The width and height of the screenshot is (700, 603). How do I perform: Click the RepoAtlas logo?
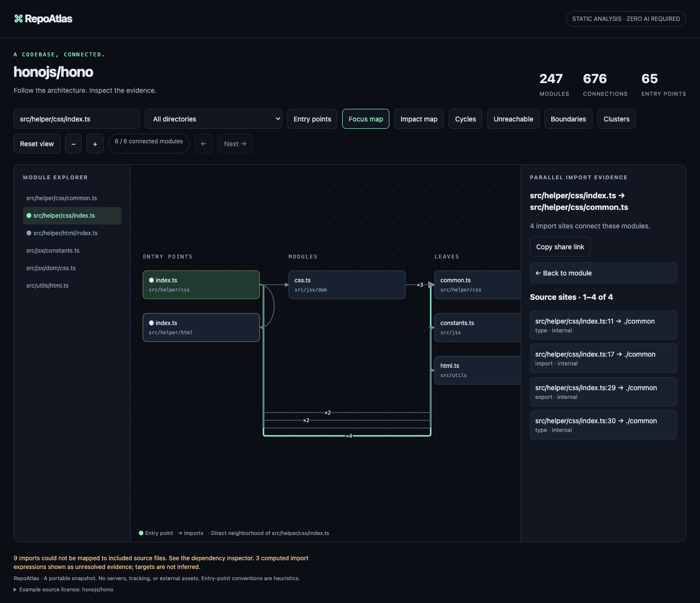[43, 19]
